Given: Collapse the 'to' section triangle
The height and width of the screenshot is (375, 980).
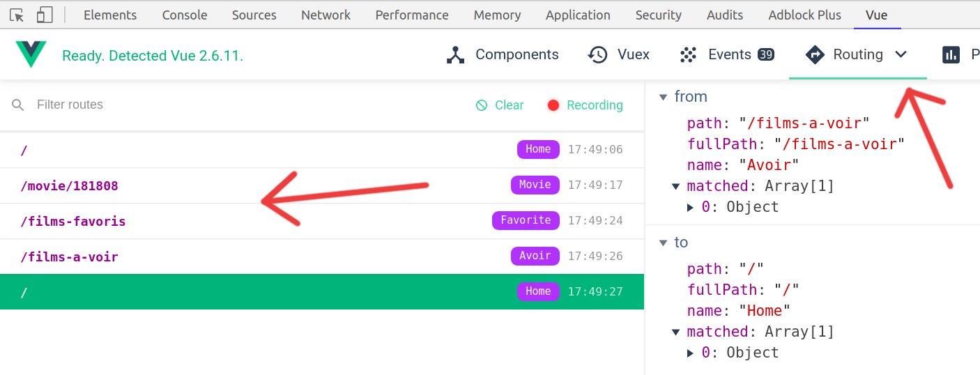Looking at the screenshot, I should point(663,243).
